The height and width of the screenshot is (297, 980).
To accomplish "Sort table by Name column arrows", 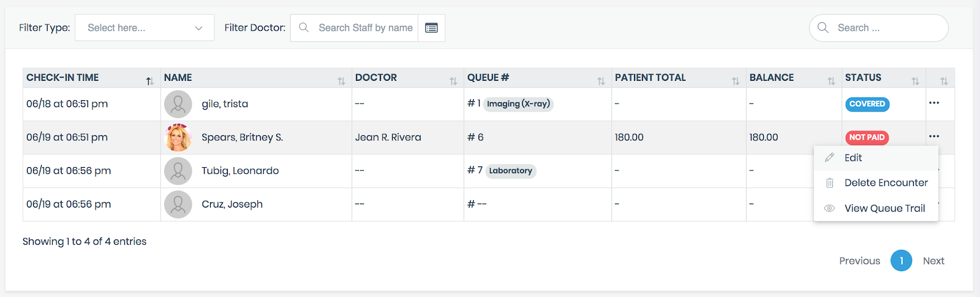I will pos(341,81).
